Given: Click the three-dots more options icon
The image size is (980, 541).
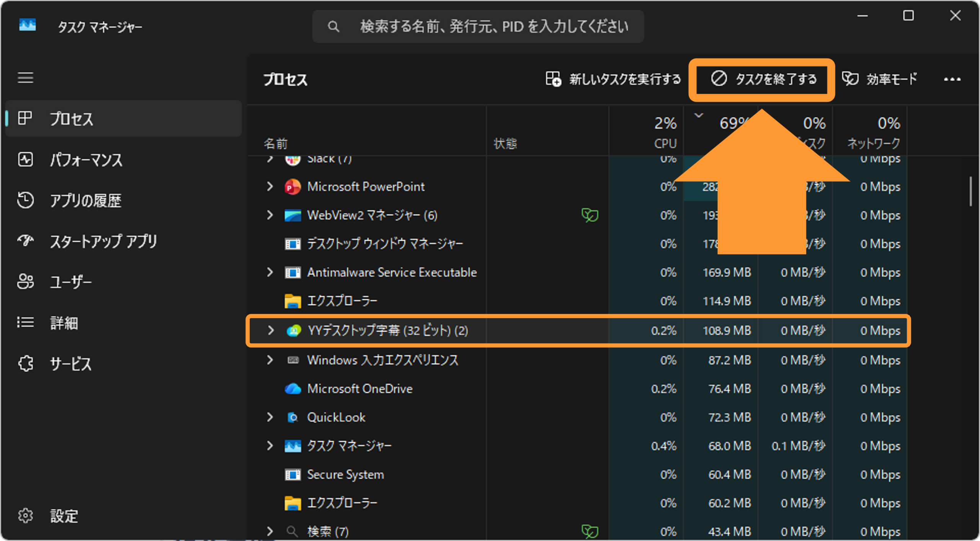Looking at the screenshot, I should tap(952, 79).
